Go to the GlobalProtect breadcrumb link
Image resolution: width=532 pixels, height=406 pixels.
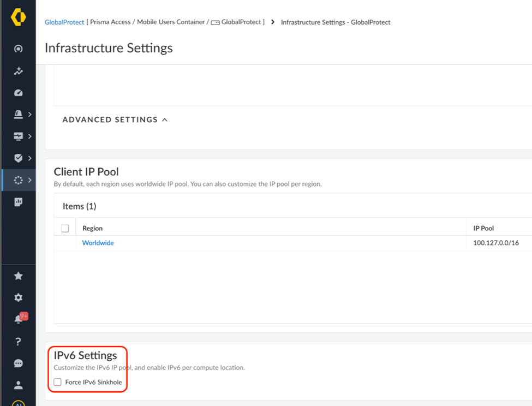[x=64, y=22]
